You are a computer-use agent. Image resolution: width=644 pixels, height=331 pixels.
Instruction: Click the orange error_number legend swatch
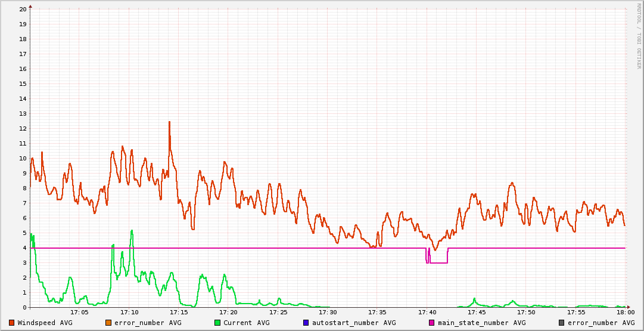click(108, 323)
